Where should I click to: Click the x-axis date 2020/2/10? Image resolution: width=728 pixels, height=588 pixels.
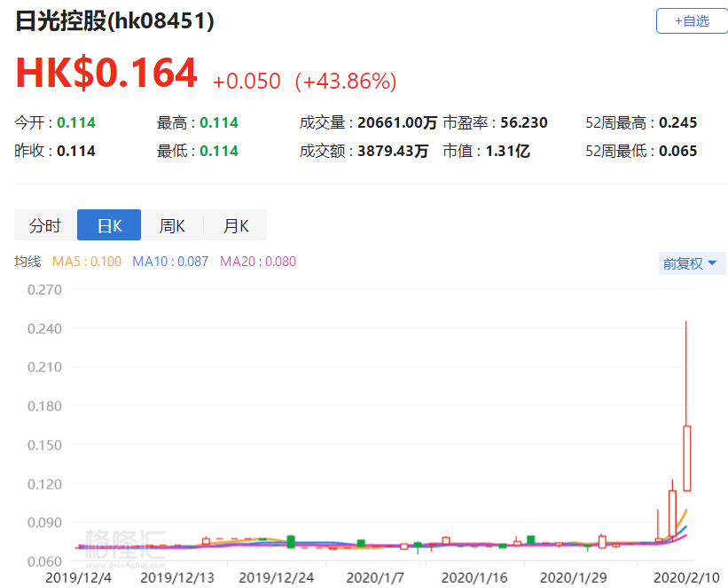point(686,577)
